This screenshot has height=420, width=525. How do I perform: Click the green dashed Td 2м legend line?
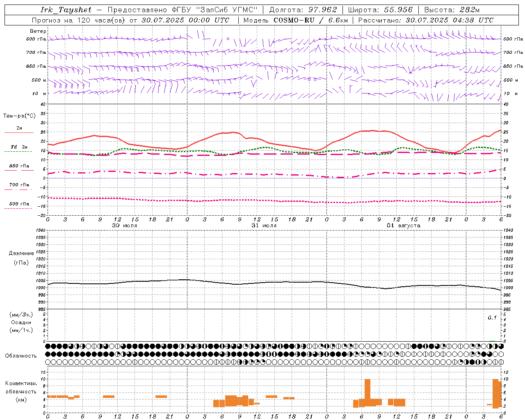tap(18, 152)
